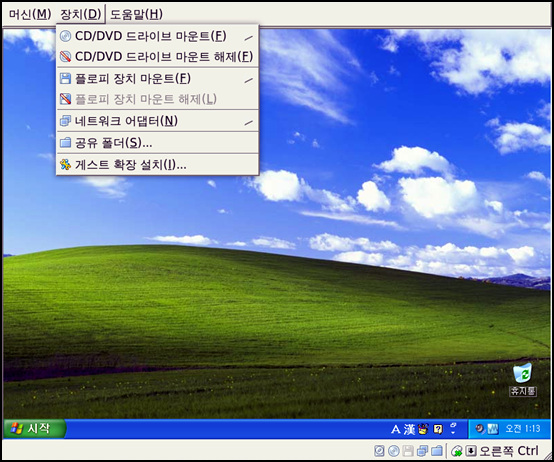Choose 게스트 확장 설치(I)... menu entry
554x462 pixels.
(158, 165)
